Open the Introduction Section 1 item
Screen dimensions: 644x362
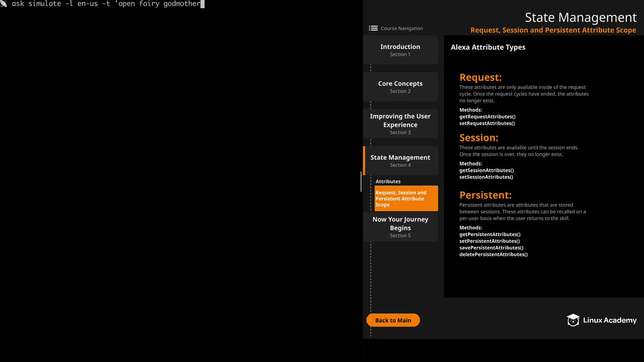pyautogui.click(x=400, y=50)
